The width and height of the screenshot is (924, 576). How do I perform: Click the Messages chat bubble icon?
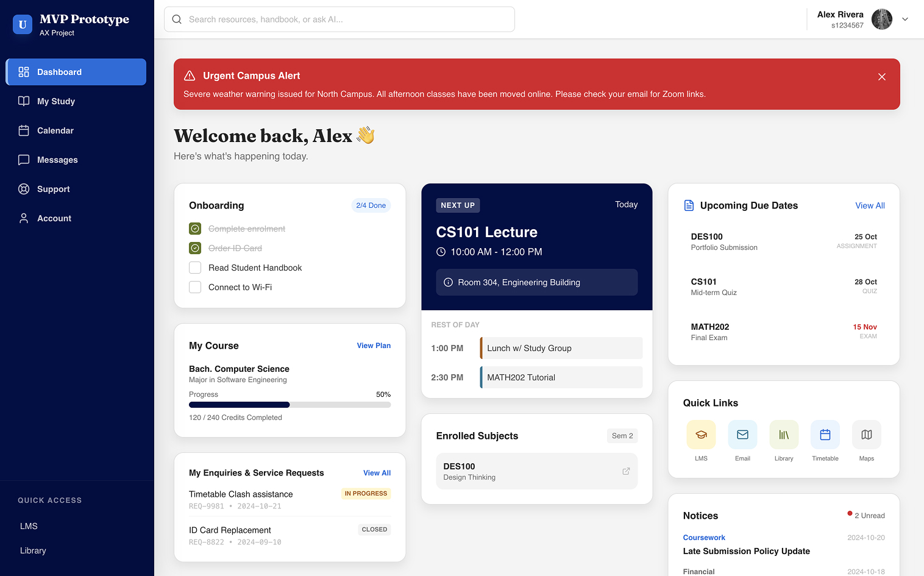pos(24,160)
